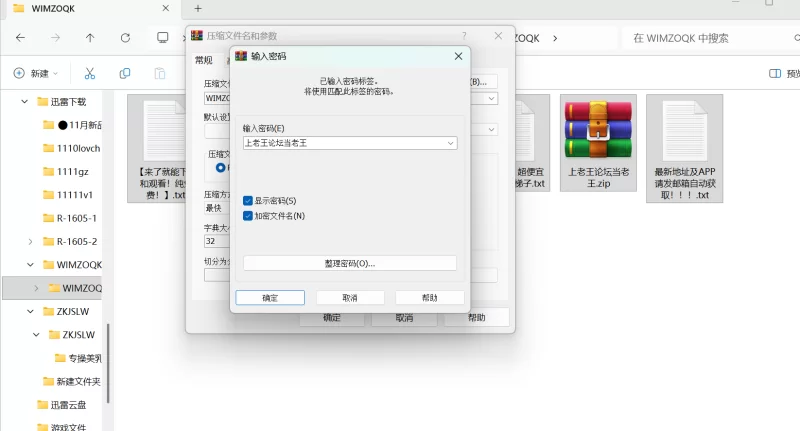Collapse the top ZKJSLW folder
The image size is (800, 431).
pos(30,312)
